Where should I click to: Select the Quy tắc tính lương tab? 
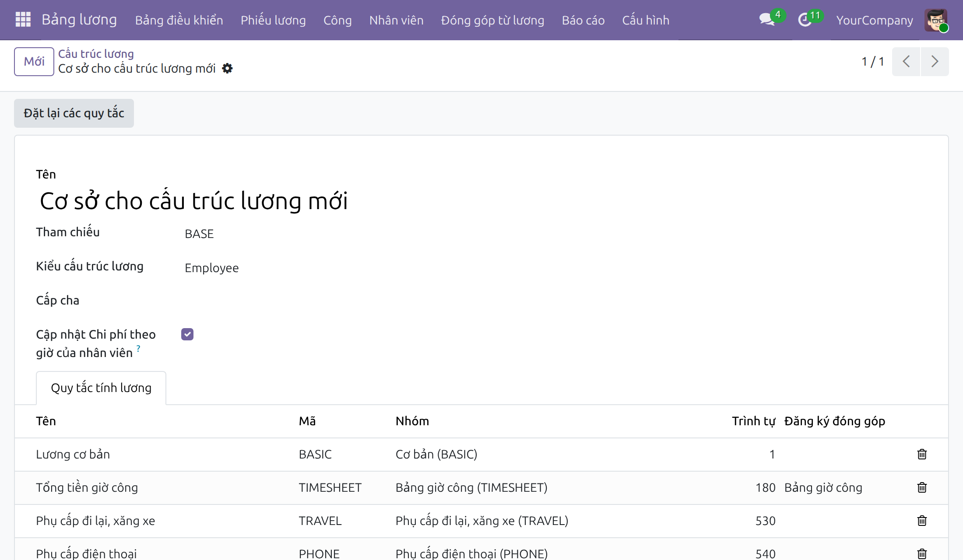pyautogui.click(x=101, y=388)
